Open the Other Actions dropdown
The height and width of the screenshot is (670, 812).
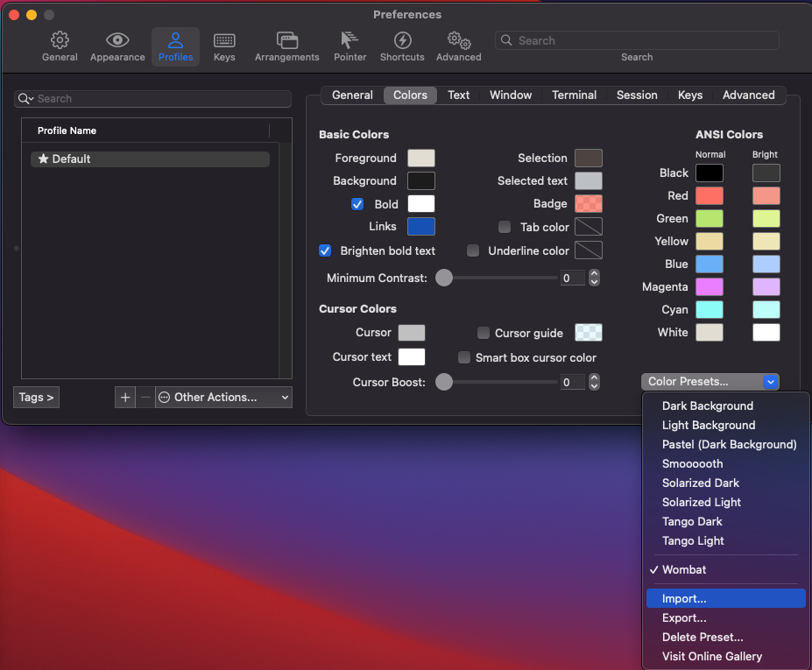tap(223, 397)
